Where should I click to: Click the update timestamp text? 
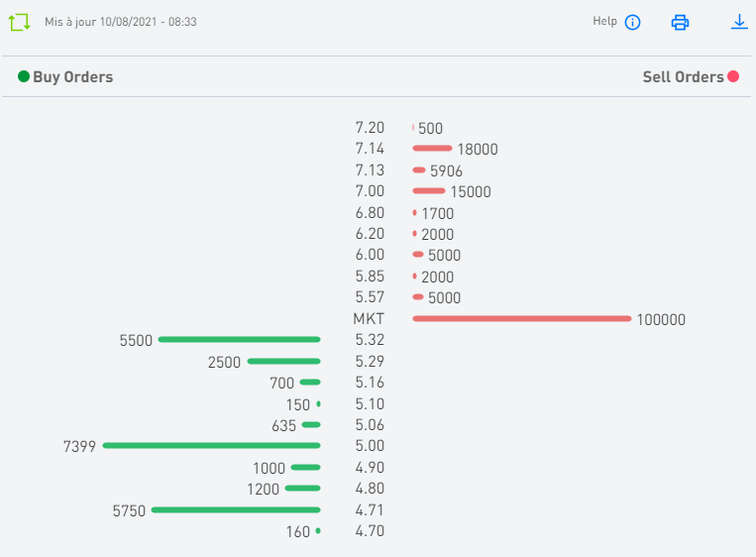point(120,21)
